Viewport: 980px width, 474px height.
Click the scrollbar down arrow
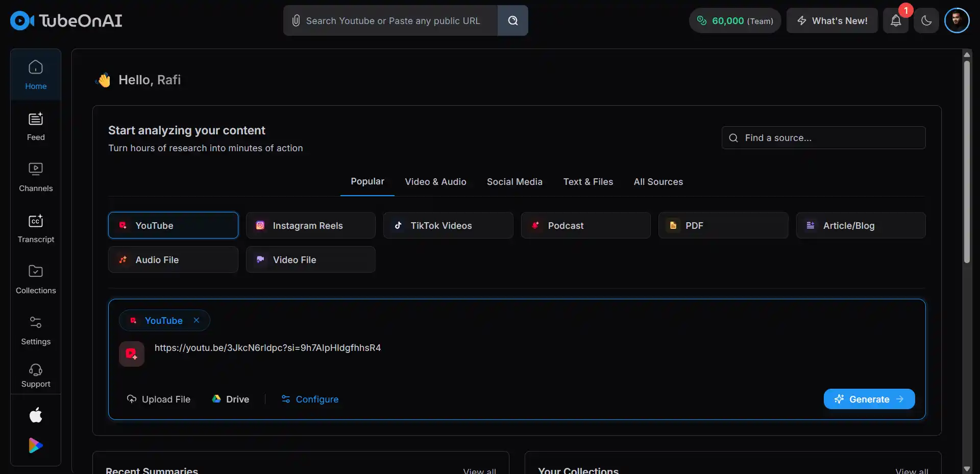(967, 468)
